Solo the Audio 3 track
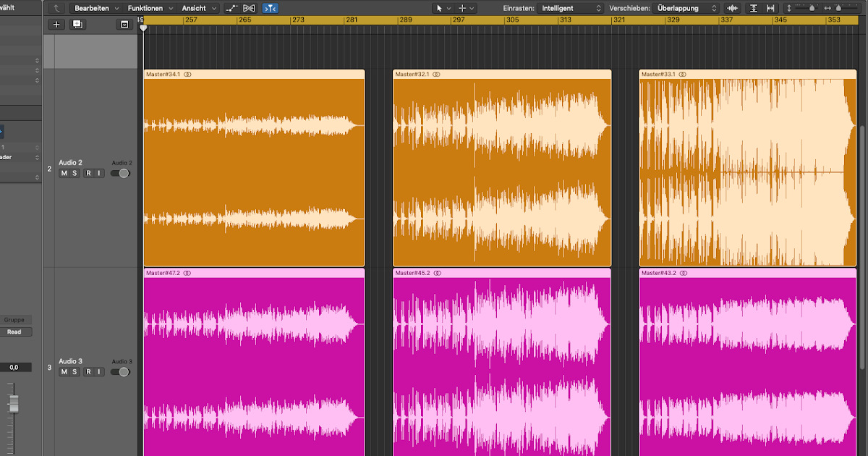The image size is (868, 456). 75,371
